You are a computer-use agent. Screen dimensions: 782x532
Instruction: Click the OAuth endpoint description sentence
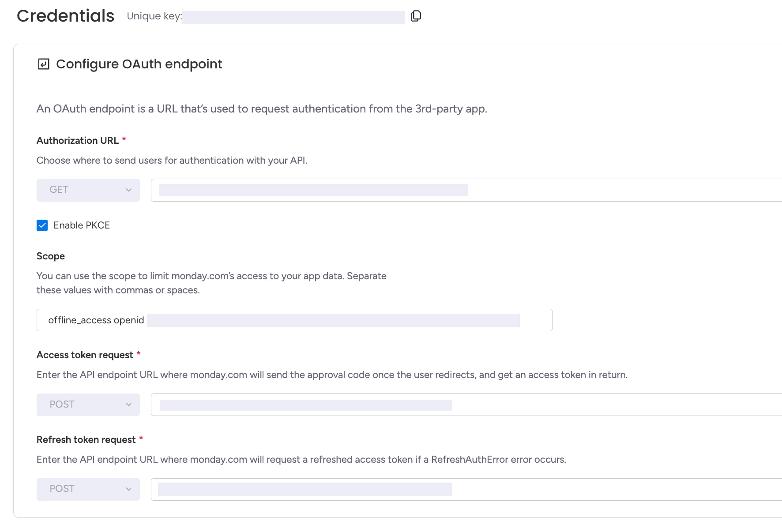pyautogui.click(x=262, y=109)
